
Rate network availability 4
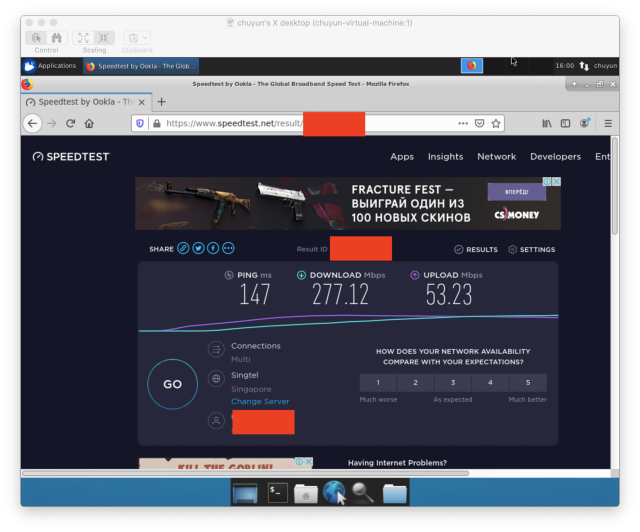[490, 383]
